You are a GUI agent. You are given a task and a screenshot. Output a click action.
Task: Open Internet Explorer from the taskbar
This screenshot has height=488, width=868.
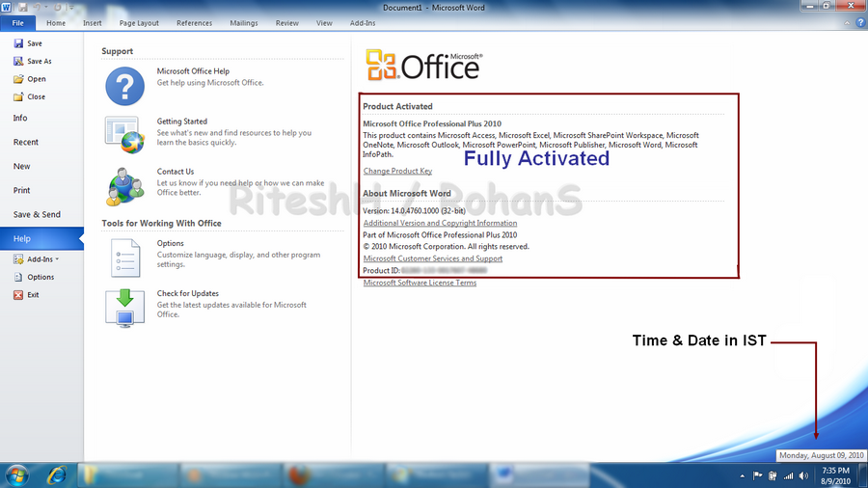[57, 475]
